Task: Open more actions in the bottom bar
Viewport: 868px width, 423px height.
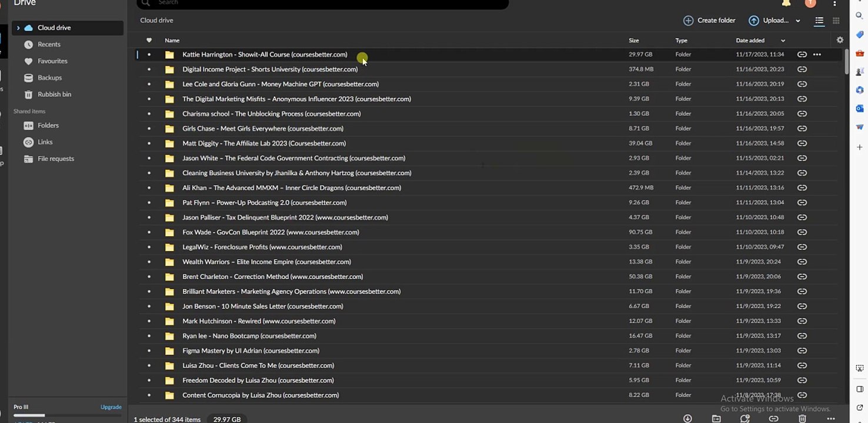Action: [831, 418]
